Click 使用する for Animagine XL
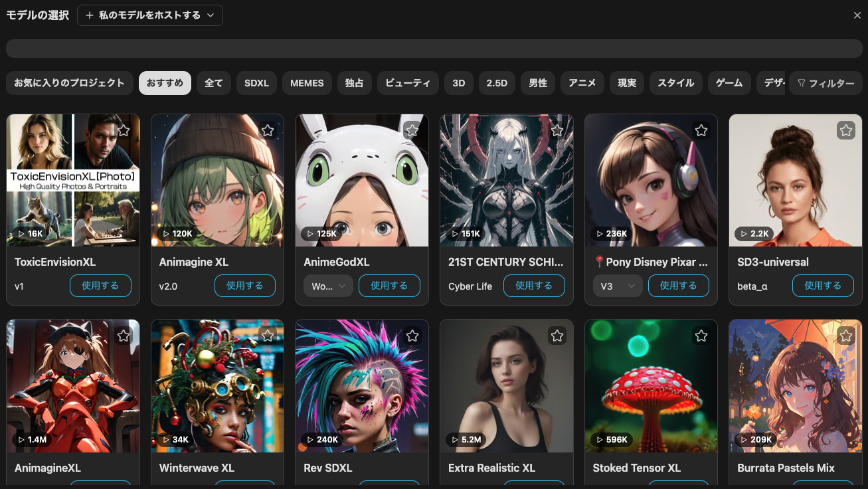Image resolution: width=868 pixels, height=489 pixels. [x=245, y=286]
